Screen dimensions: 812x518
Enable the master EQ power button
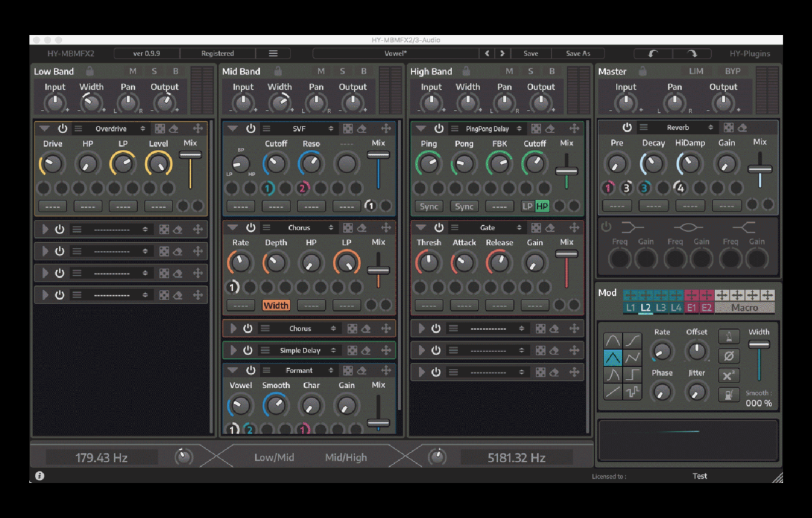(606, 227)
